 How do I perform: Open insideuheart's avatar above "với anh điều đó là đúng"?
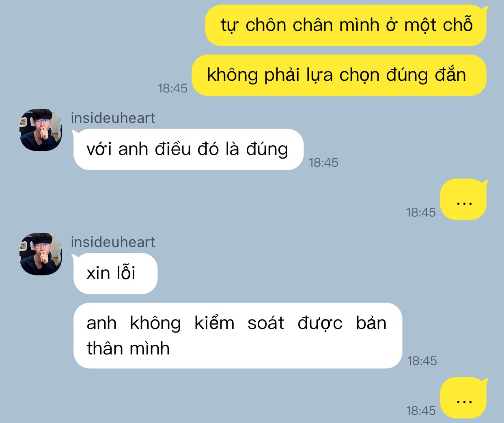[41, 130]
